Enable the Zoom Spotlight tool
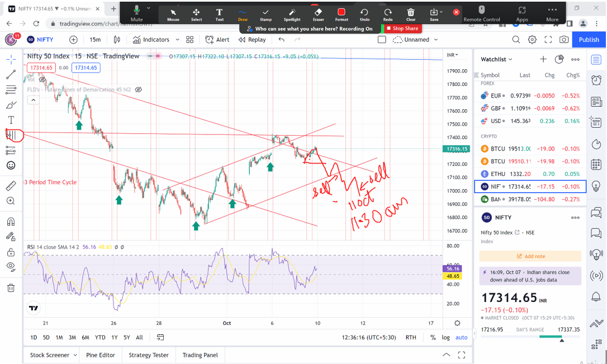Screen dimensions: 607x364 click(x=292, y=15)
